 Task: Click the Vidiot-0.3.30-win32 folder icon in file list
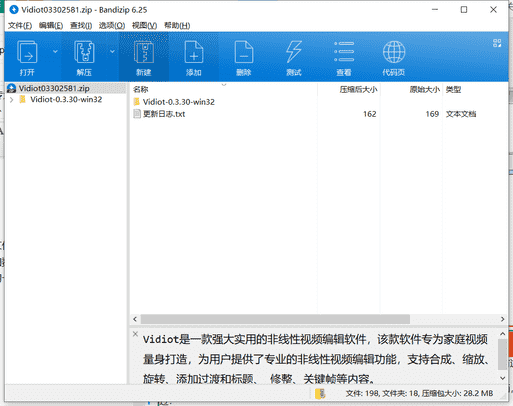[137, 102]
